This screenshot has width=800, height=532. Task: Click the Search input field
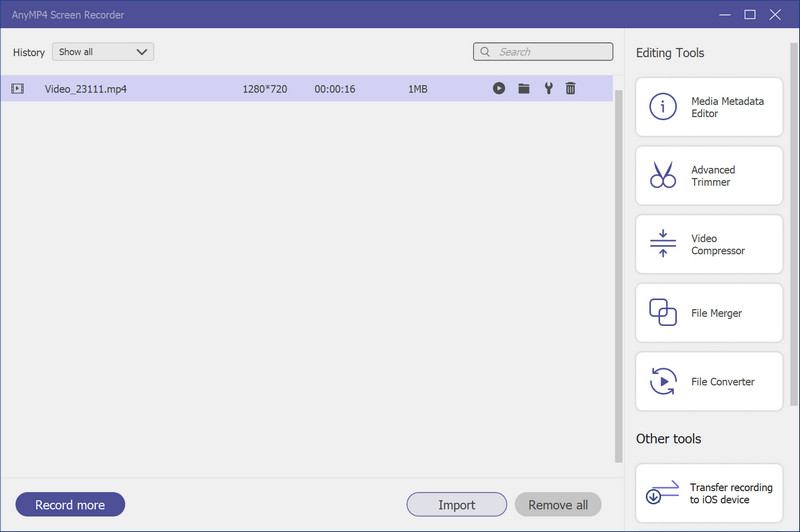click(552, 52)
